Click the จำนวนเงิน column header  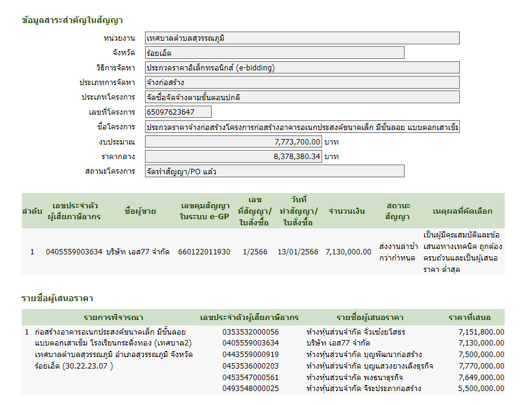tap(346, 211)
